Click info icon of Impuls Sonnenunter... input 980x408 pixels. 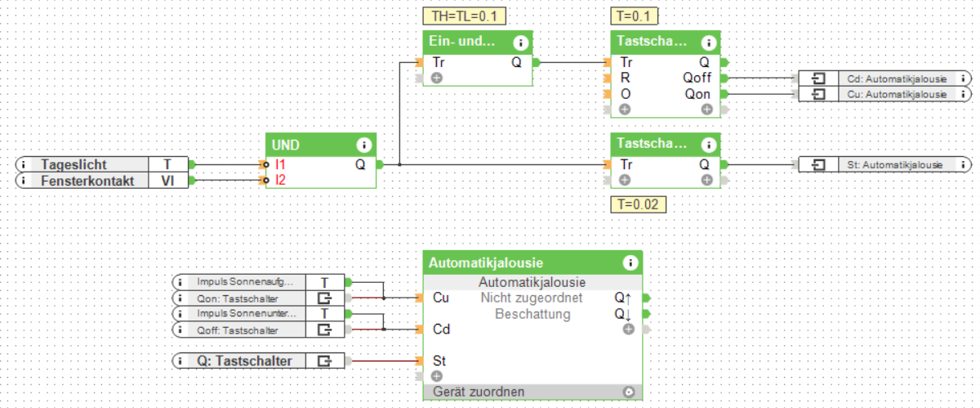pos(181,314)
